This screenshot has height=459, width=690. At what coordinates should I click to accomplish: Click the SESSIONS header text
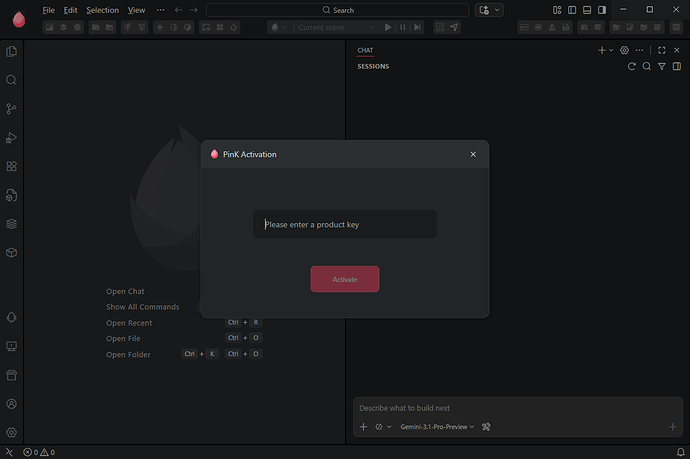pyautogui.click(x=373, y=66)
